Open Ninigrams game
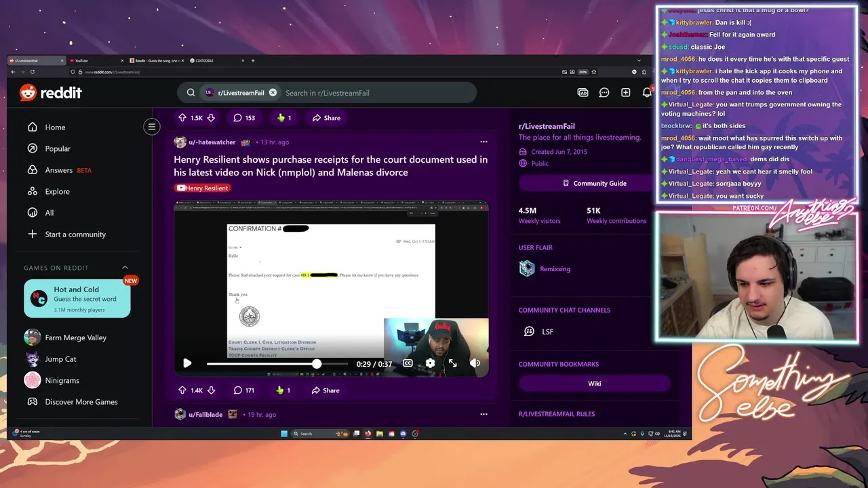This screenshot has width=868, height=488. tap(62, 381)
